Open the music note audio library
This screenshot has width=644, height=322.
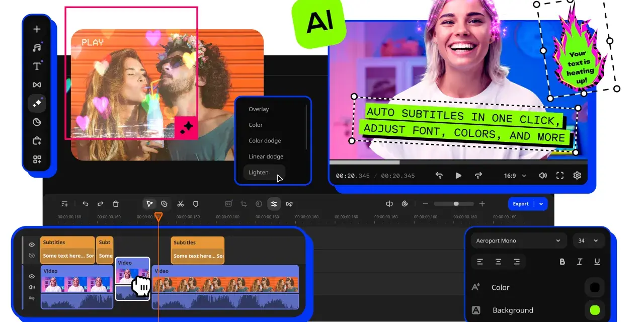pos(37,47)
